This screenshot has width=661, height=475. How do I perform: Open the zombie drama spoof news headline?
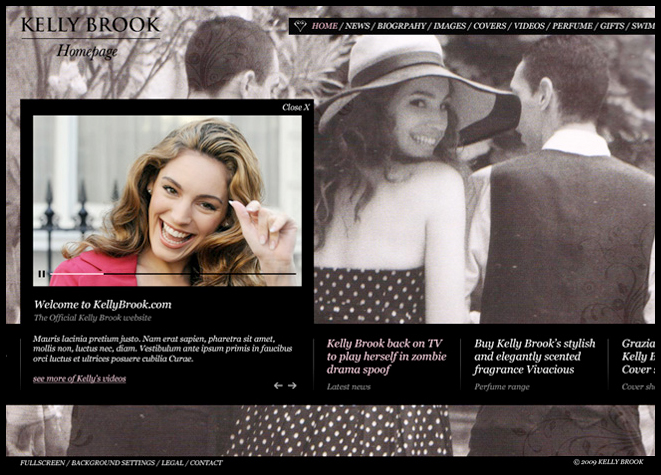tap(386, 357)
